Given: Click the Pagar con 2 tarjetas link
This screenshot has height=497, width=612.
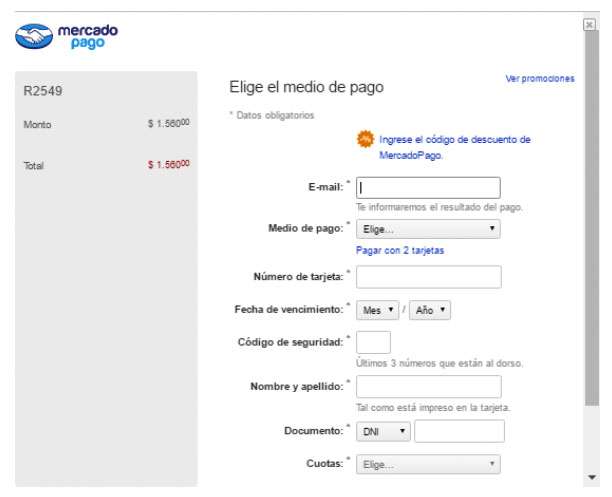Looking at the screenshot, I should [400, 250].
